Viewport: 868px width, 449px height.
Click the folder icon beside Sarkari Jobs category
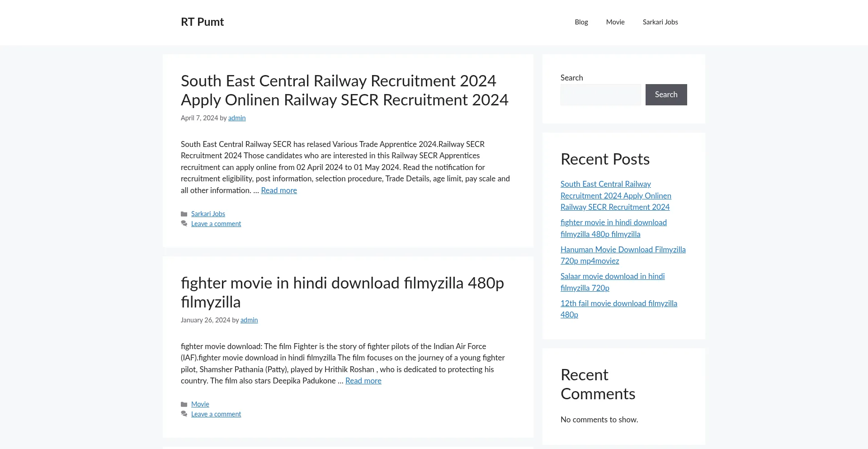coord(184,214)
